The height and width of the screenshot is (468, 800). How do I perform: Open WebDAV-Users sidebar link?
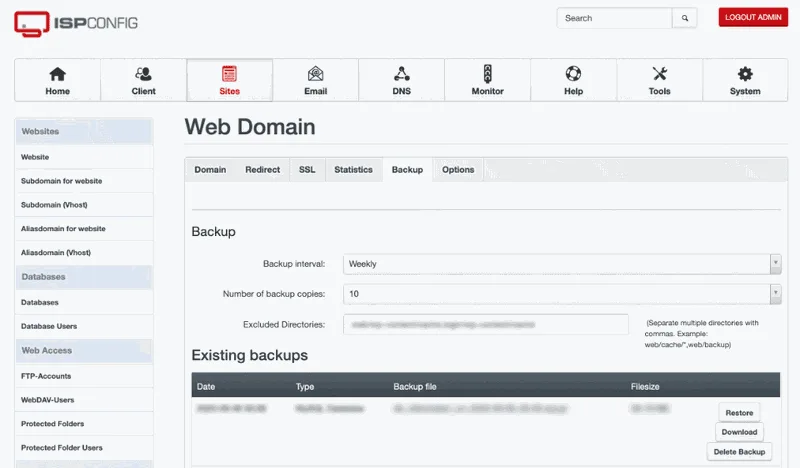click(x=84, y=400)
